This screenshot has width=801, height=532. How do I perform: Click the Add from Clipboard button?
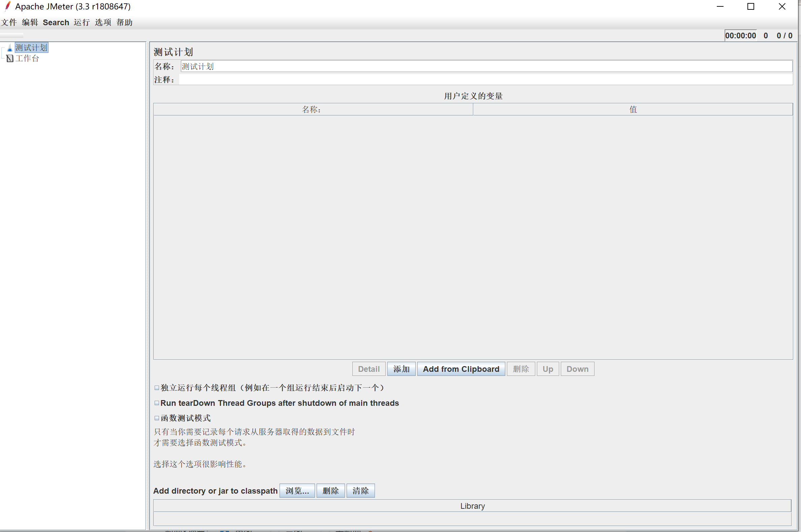461,369
